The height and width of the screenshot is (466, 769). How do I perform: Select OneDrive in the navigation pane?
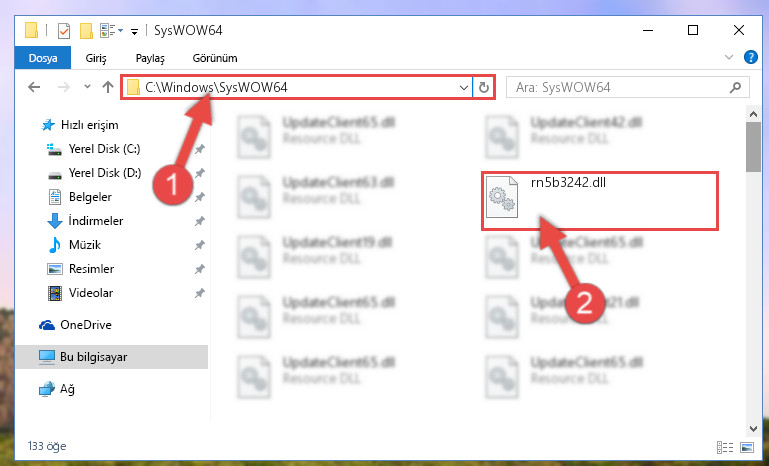tap(85, 325)
